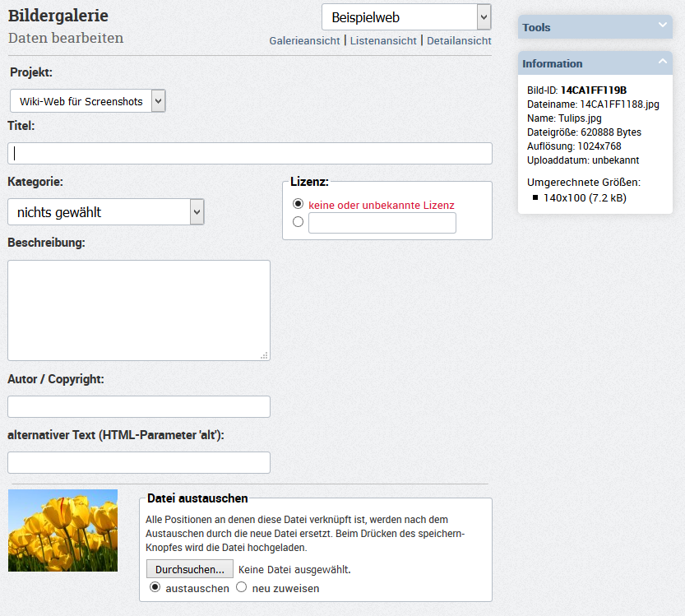Click the 'Keine Datei ausgewählt.' text
The image size is (685, 616).
click(x=294, y=570)
